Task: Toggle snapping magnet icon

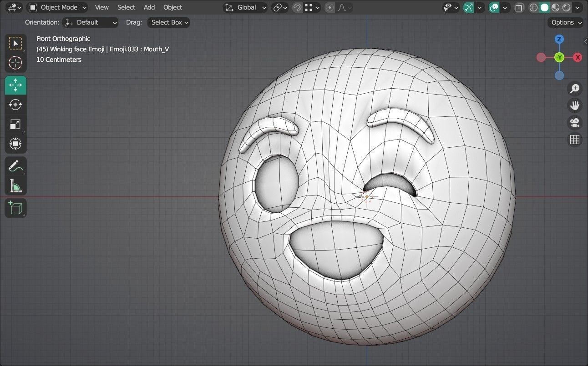Action: click(297, 7)
